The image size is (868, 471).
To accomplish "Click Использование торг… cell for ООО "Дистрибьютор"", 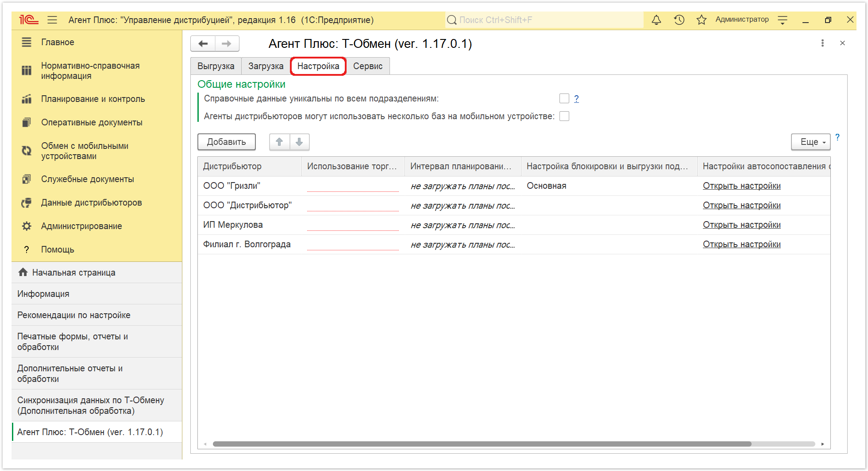I will point(353,205).
